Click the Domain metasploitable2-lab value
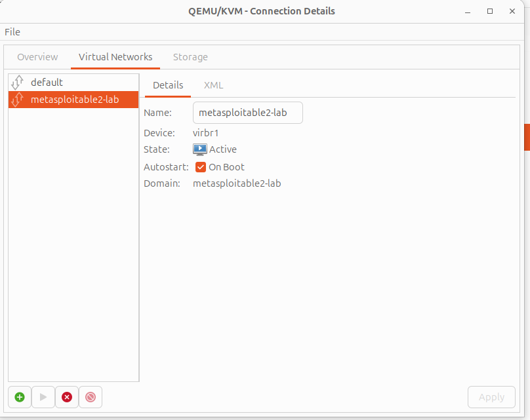 tap(237, 183)
